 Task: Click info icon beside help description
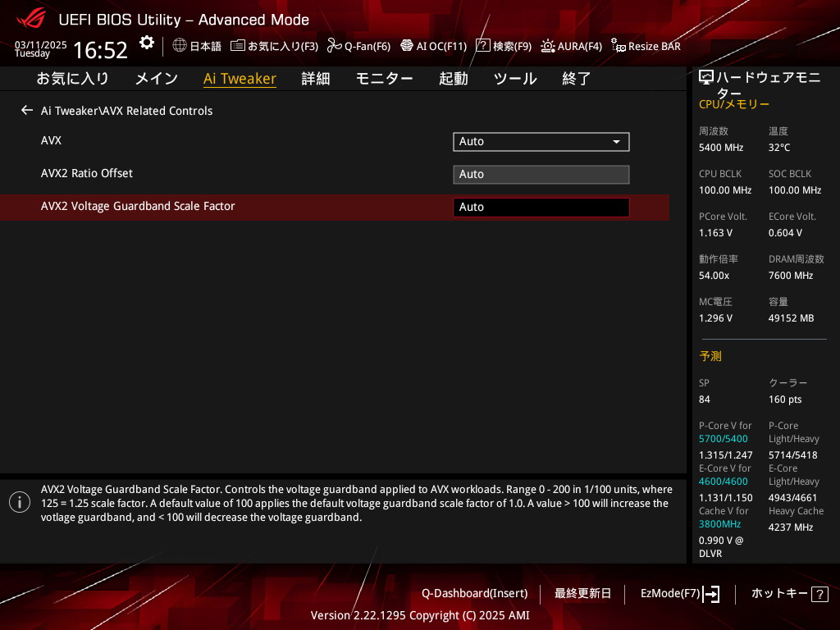(20, 502)
